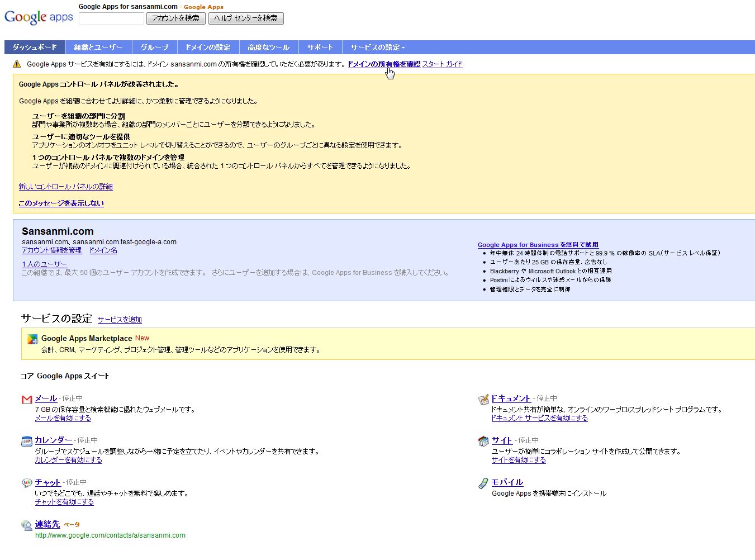Click the コア Google Apps スイート heading
This screenshot has width=755, height=560.
click(x=65, y=376)
